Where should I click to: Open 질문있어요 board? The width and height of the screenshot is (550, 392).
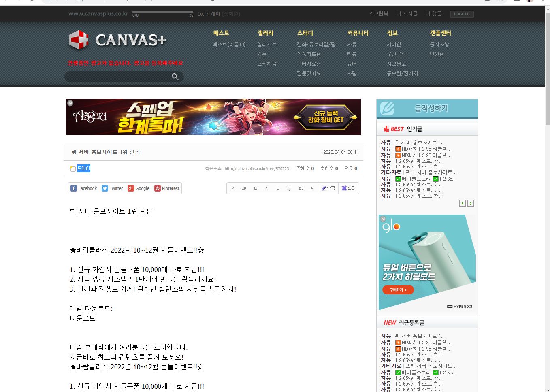(x=309, y=74)
